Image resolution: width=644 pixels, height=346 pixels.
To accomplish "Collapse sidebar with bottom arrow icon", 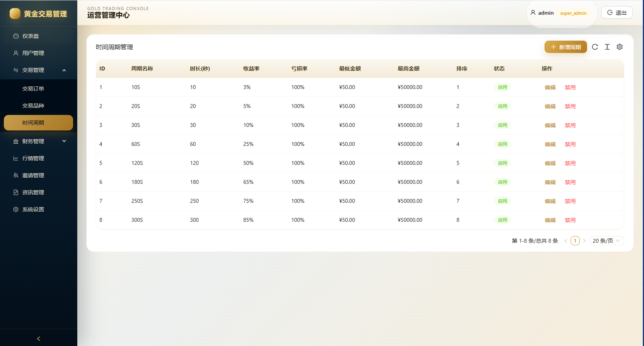I will 39,339.
